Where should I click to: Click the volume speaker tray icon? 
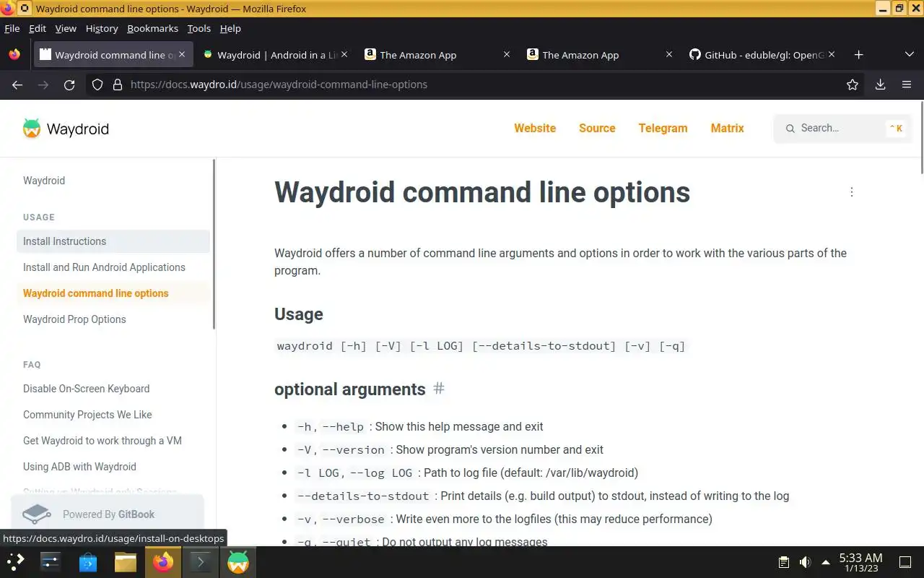[x=805, y=562]
